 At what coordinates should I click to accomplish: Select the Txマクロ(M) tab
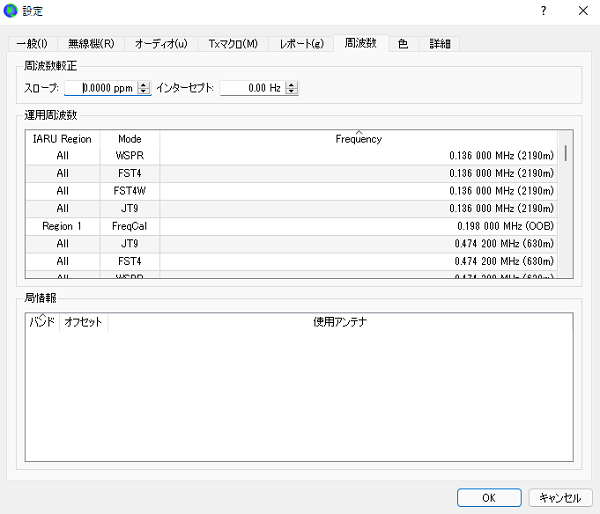pyautogui.click(x=233, y=44)
